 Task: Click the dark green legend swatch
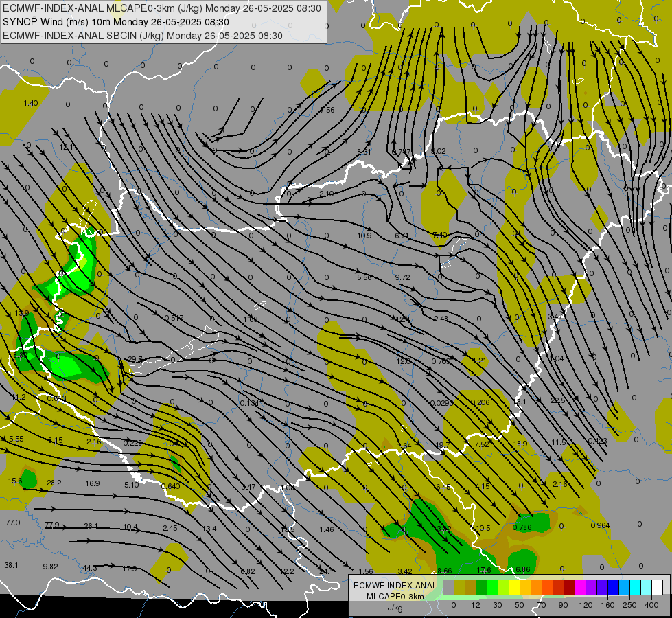click(x=482, y=587)
